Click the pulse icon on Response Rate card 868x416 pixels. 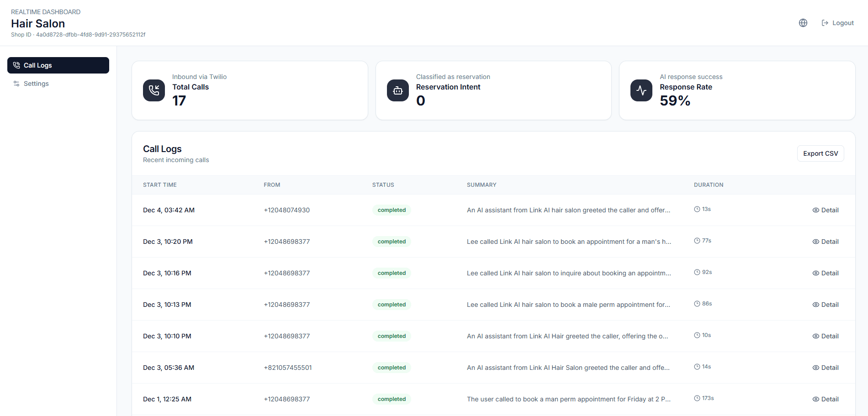[x=641, y=90]
